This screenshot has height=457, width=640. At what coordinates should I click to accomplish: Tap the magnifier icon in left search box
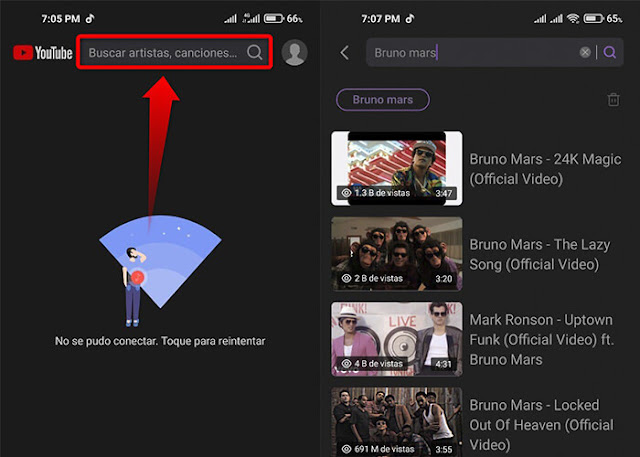(x=254, y=52)
